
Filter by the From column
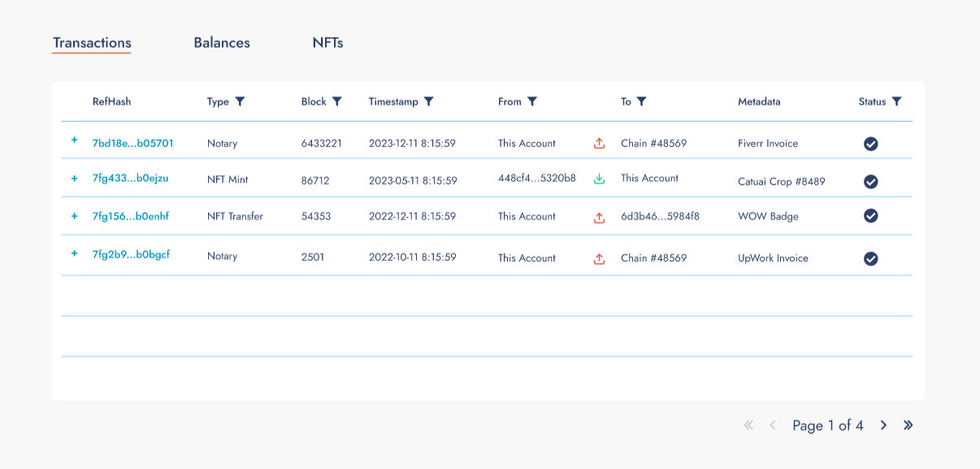[x=532, y=102]
